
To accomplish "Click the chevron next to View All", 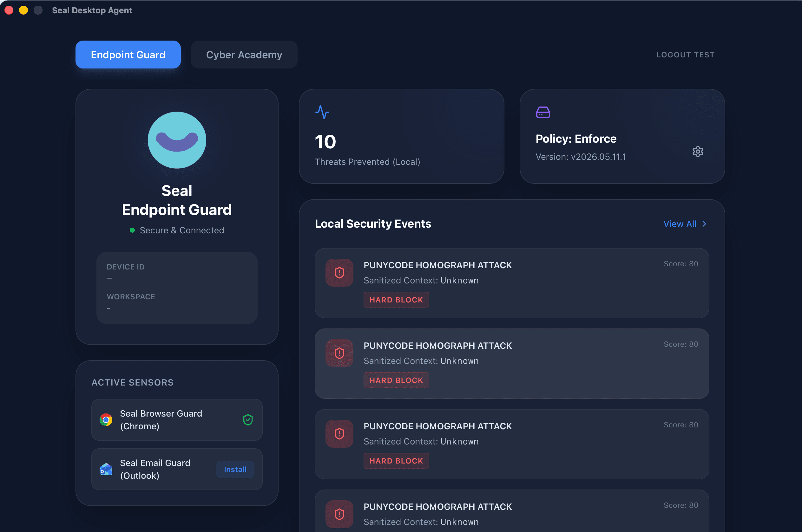I will (704, 224).
